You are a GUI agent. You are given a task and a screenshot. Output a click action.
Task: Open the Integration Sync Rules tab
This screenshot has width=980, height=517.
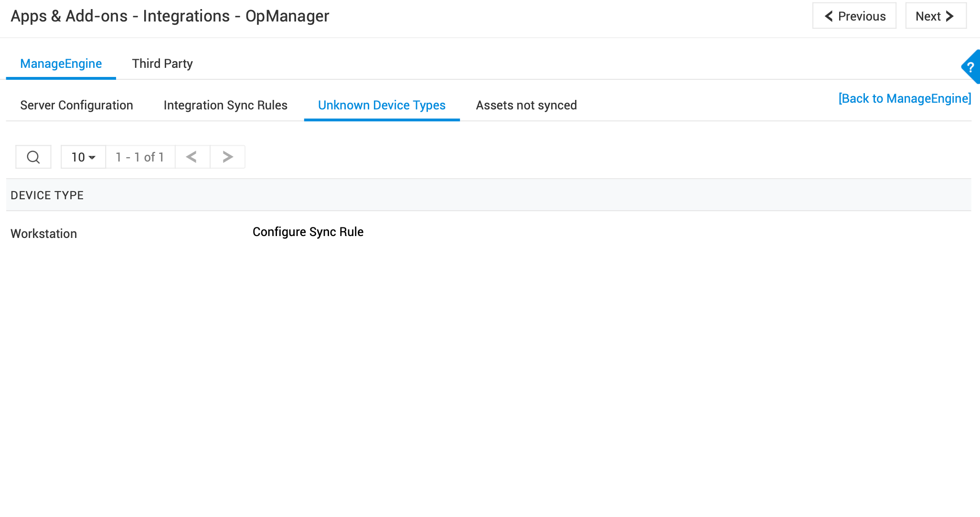pos(225,105)
